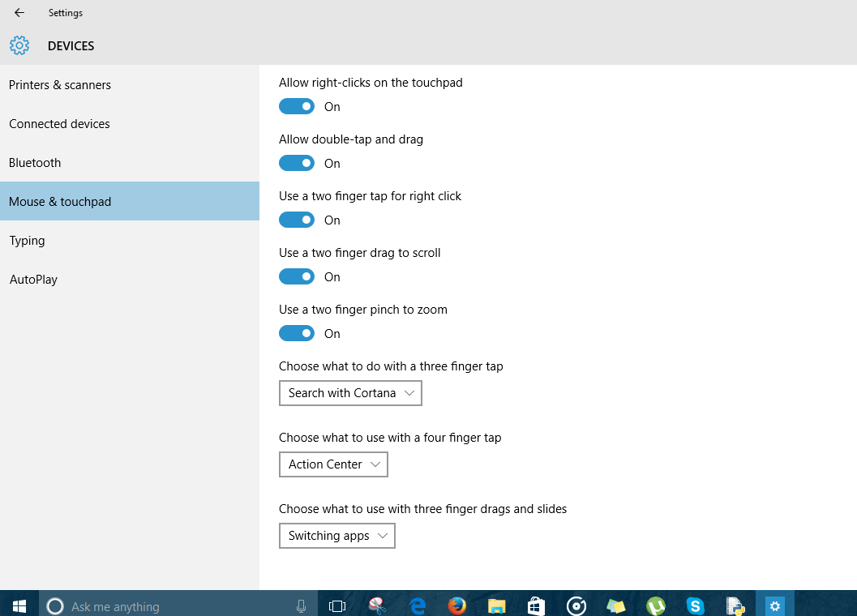The image size is (857, 616).
Task: Disable two finger tap for right click
Action: [297, 220]
